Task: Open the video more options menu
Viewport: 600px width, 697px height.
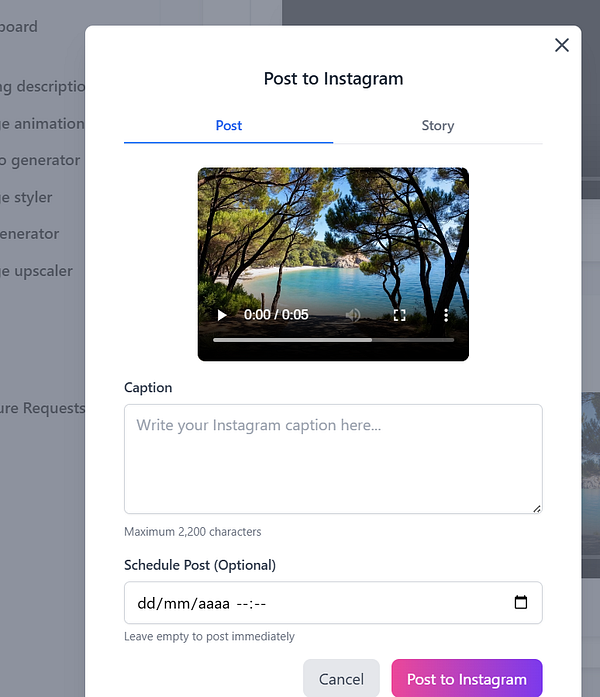Action: pyautogui.click(x=446, y=315)
